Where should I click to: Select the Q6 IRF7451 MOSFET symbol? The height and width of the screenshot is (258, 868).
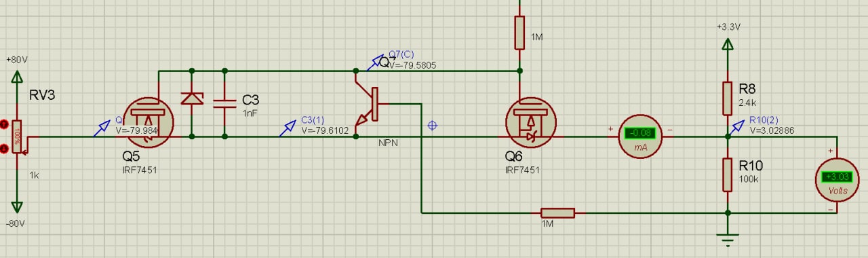point(531,123)
